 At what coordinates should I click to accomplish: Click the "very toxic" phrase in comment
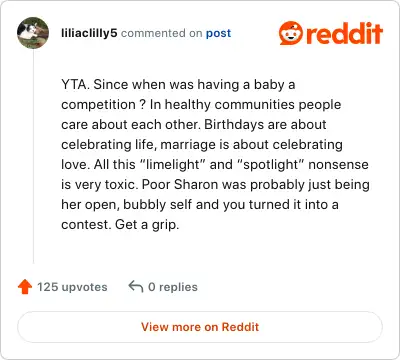click(x=105, y=184)
